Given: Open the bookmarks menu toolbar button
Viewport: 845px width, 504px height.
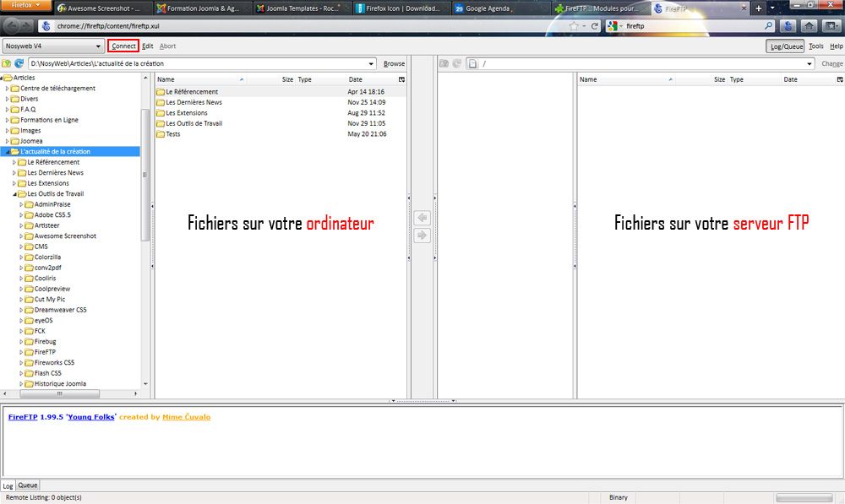Looking at the screenshot, I should [x=831, y=26].
